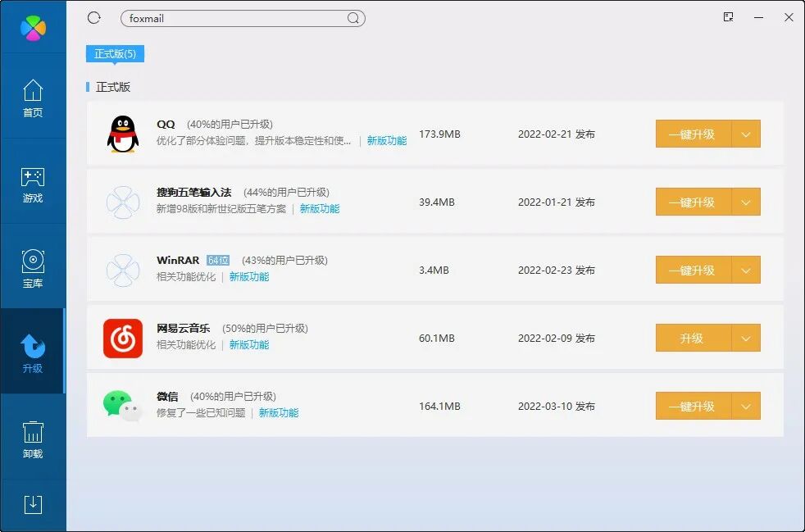The height and width of the screenshot is (532, 805).
Task: Upgrade QQ with 一键升级 button
Action: click(693, 134)
